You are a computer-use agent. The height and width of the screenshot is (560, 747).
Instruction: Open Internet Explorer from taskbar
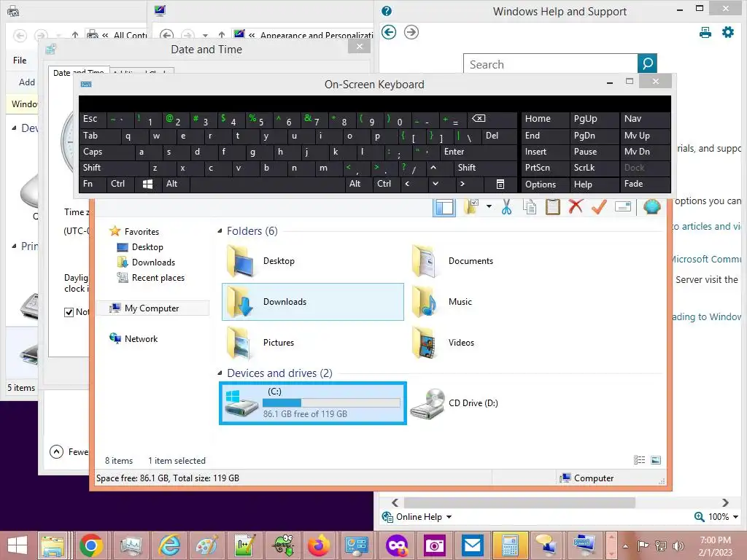point(169,545)
